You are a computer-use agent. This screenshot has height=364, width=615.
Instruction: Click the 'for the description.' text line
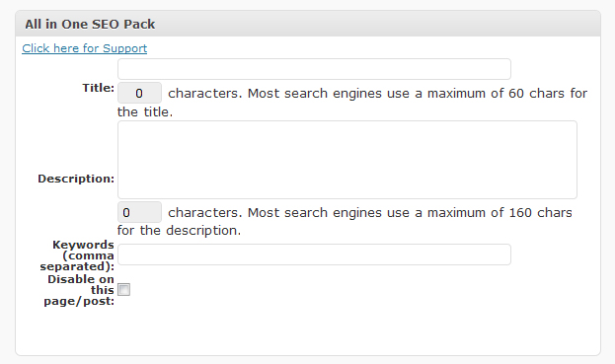pyautogui.click(x=179, y=231)
